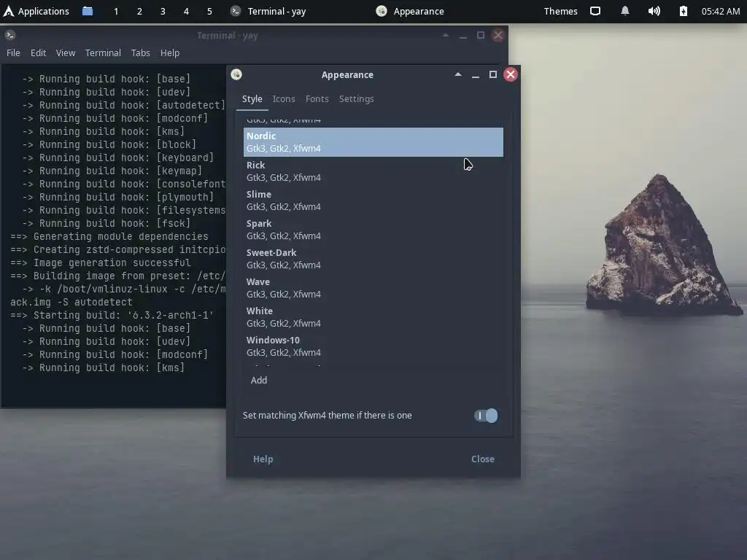Roll up the Appearance window with arrow
This screenshot has width=747, height=560.
point(458,74)
